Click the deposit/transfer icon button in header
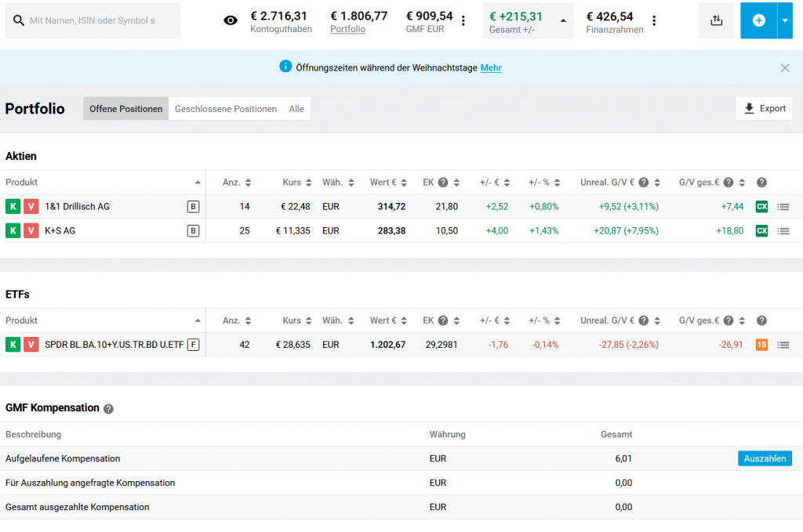This screenshot has height=532, width=803. coord(716,20)
